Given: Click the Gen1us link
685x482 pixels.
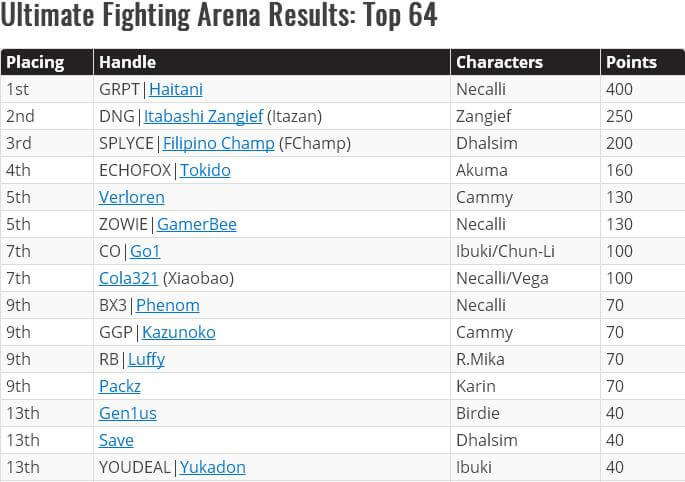Looking at the screenshot, I should tap(128, 413).
